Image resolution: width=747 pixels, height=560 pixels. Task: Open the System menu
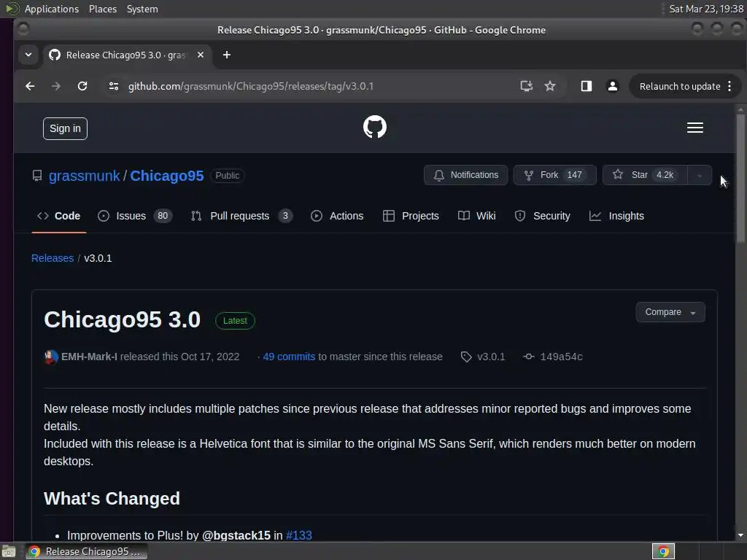click(x=142, y=9)
